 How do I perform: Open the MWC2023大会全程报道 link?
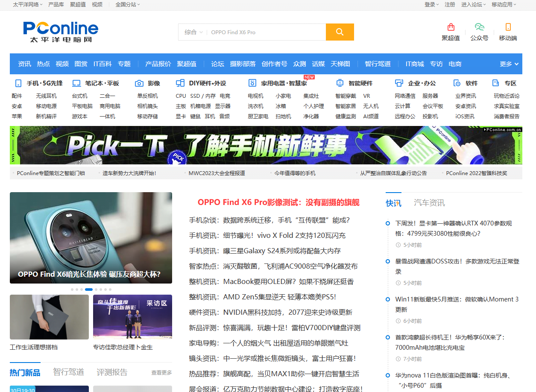click(x=217, y=173)
